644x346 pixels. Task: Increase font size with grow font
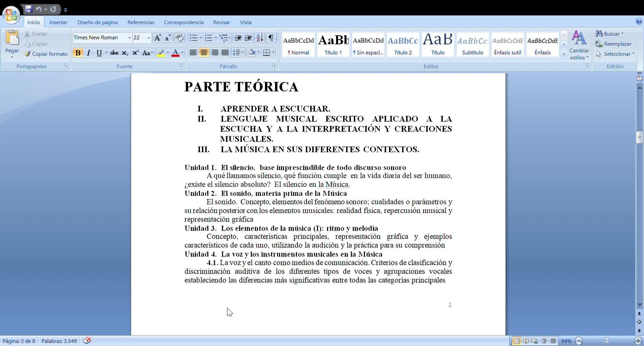[157, 38]
